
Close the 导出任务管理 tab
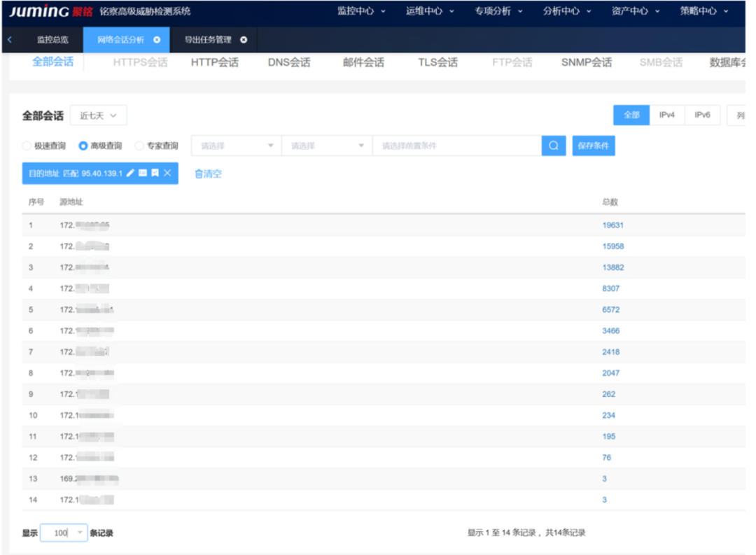[x=244, y=40]
